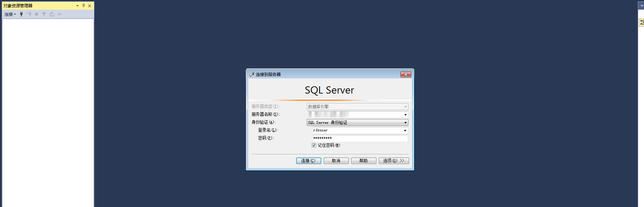Screen dimensions: 644x207
Task: Open the 身份验证 combo box
Action: tap(357, 122)
